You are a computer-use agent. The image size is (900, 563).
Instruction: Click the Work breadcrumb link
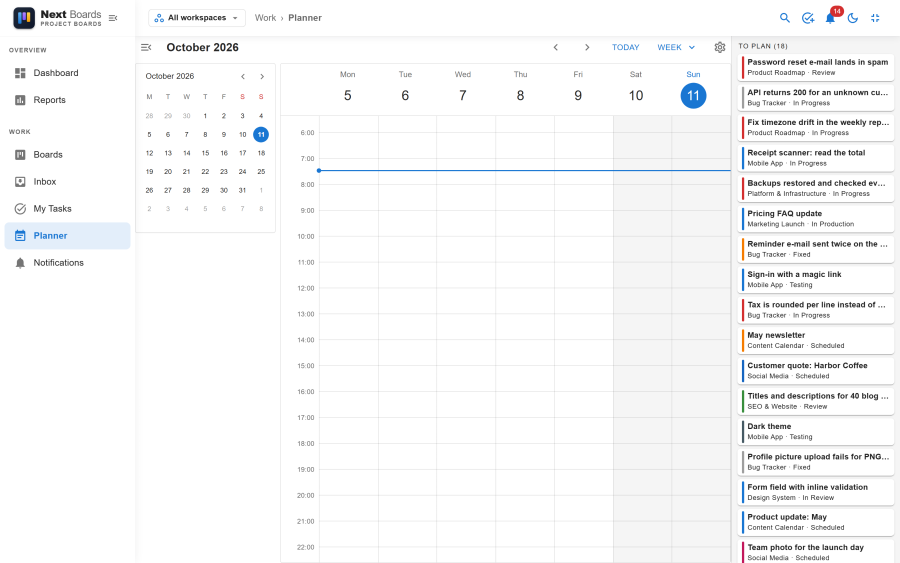265,18
